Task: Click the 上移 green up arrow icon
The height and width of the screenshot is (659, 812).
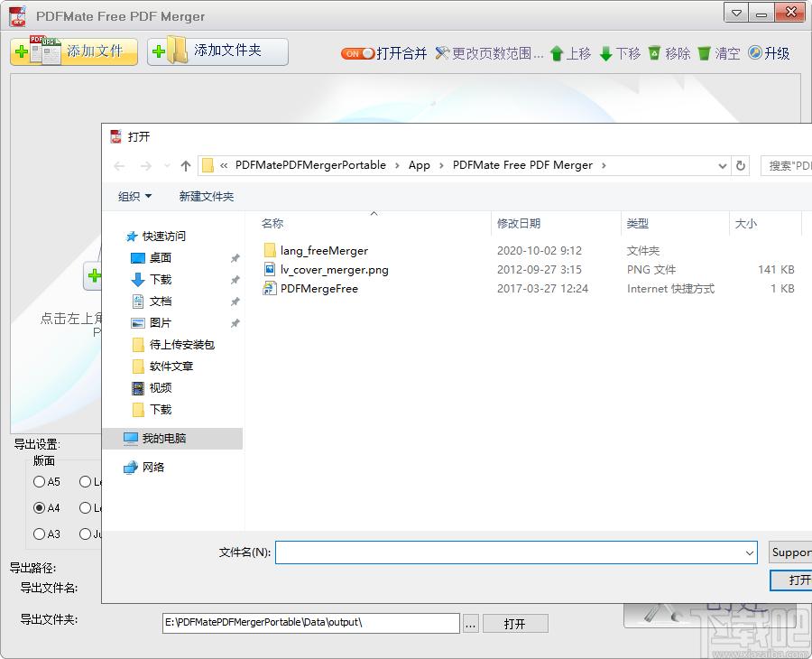Action: pos(557,53)
